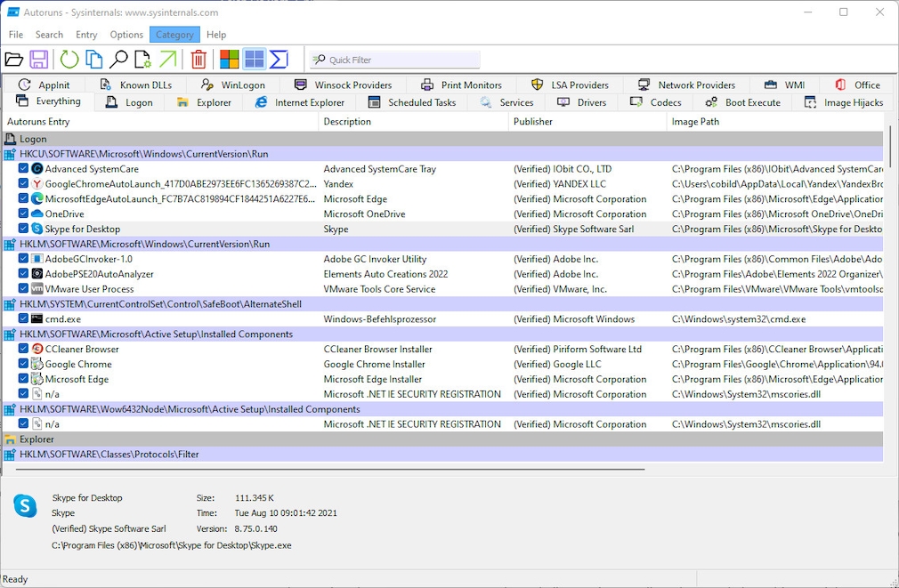Open the Options menu
Viewport: 899px width, 588px height.
(126, 35)
